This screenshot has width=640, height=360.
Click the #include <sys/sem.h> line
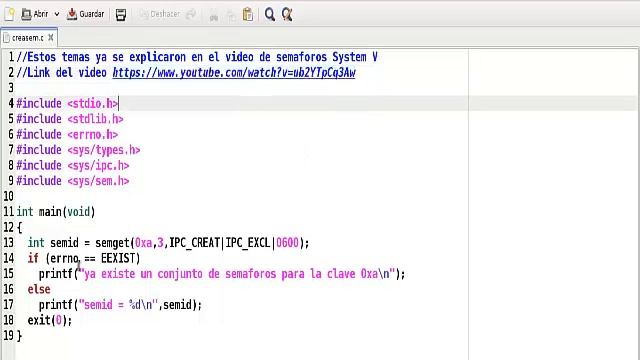click(x=73, y=181)
